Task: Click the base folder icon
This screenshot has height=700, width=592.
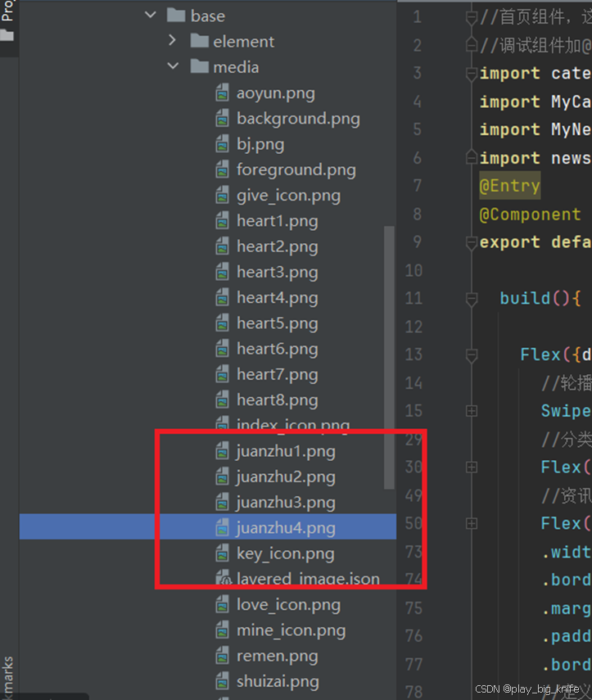Action: tap(176, 16)
